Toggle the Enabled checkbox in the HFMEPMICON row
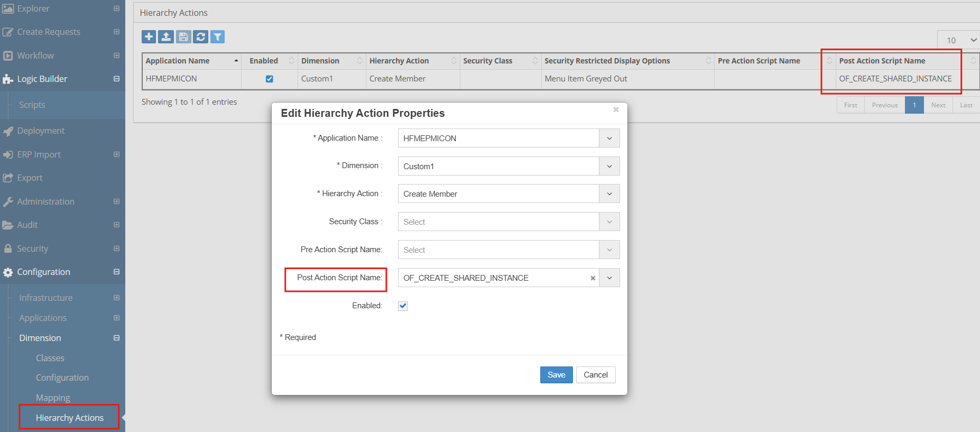This screenshot has height=432, width=980. click(x=269, y=79)
